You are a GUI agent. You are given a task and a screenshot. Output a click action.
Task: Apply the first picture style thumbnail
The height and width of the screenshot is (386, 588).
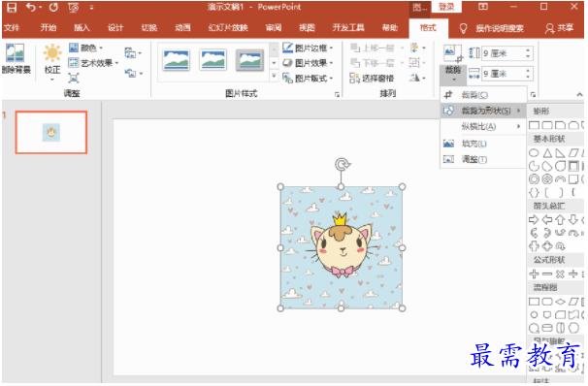pyautogui.click(x=177, y=60)
